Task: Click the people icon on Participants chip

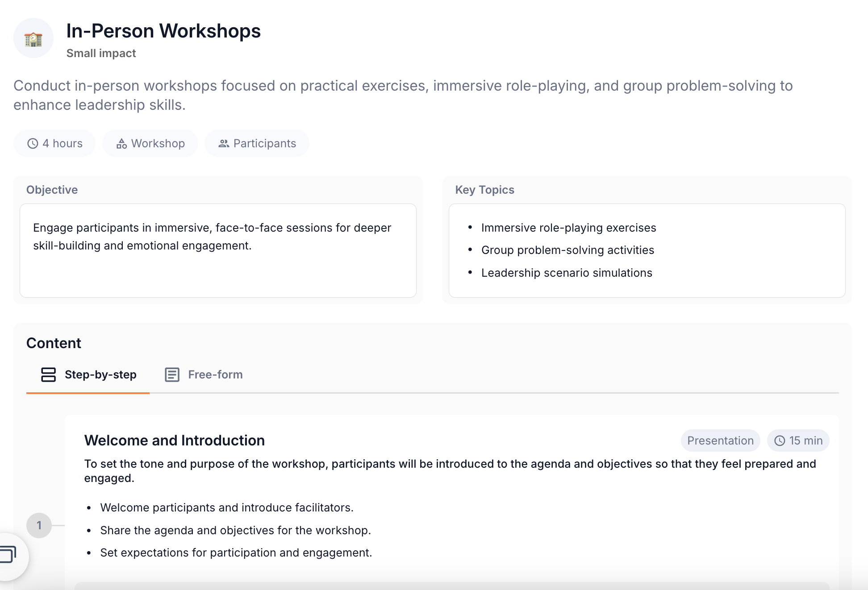Action: [224, 144]
